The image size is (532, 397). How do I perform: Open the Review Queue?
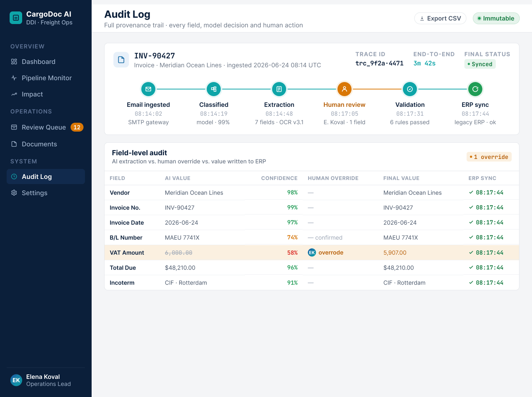point(46,127)
